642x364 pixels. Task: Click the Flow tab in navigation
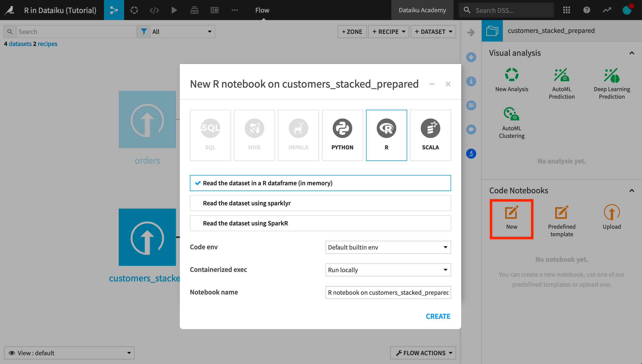(263, 10)
